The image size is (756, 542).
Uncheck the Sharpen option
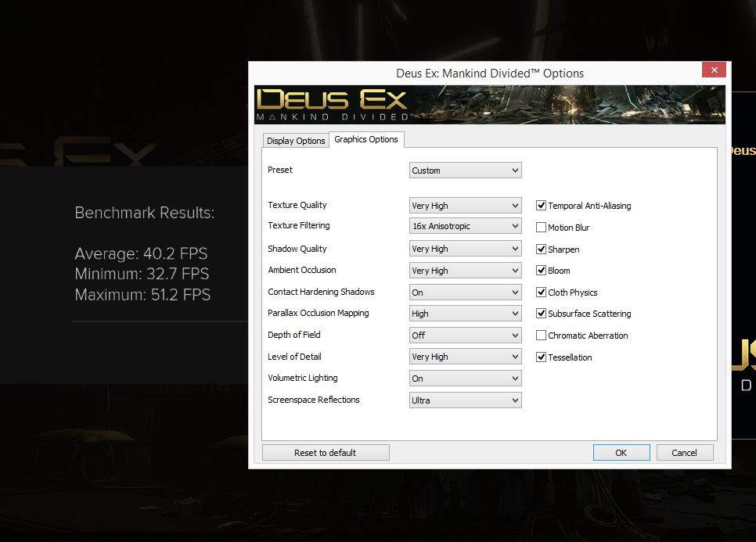coord(541,249)
